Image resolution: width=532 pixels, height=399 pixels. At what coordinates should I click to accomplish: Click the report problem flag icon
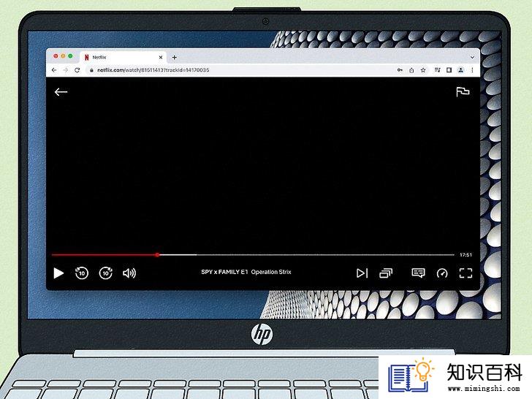click(x=463, y=91)
